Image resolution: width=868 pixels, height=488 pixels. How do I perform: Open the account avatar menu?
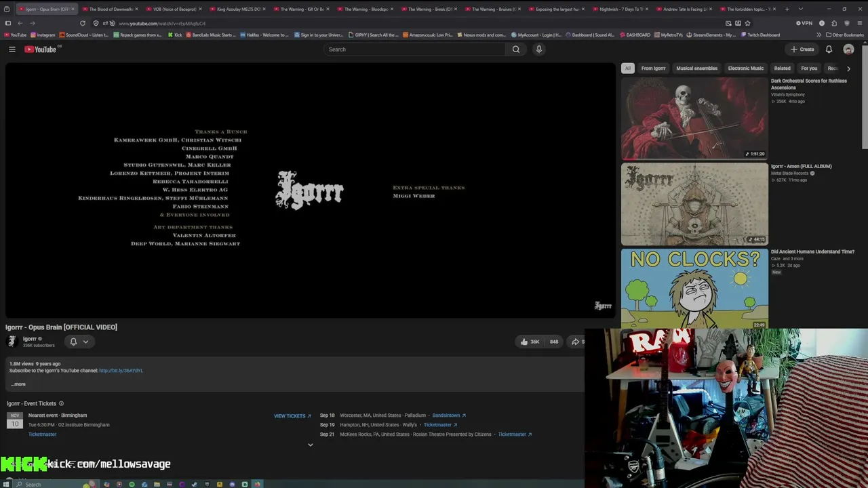click(x=848, y=49)
